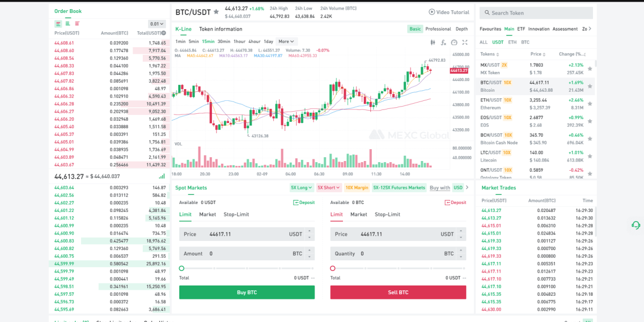The height and width of the screenshot is (322, 644).
Task: Open 5X-125X Futures Markets
Action: pos(399,187)
